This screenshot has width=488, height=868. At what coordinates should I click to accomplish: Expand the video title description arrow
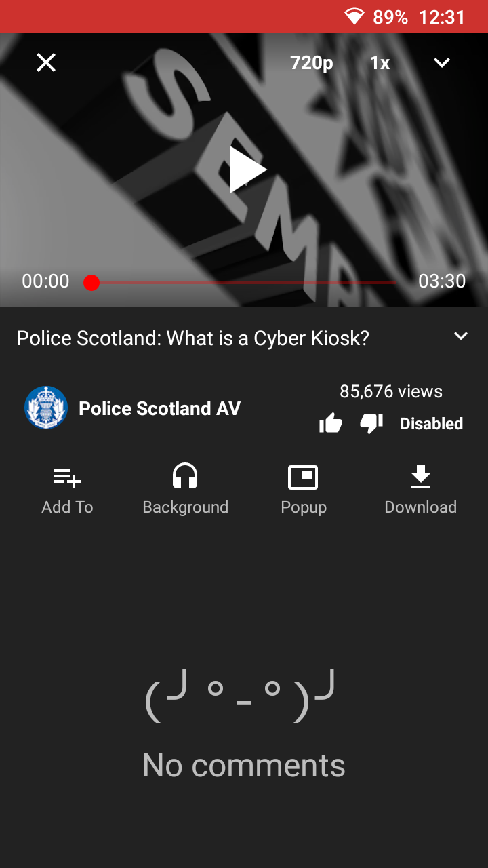461,336
